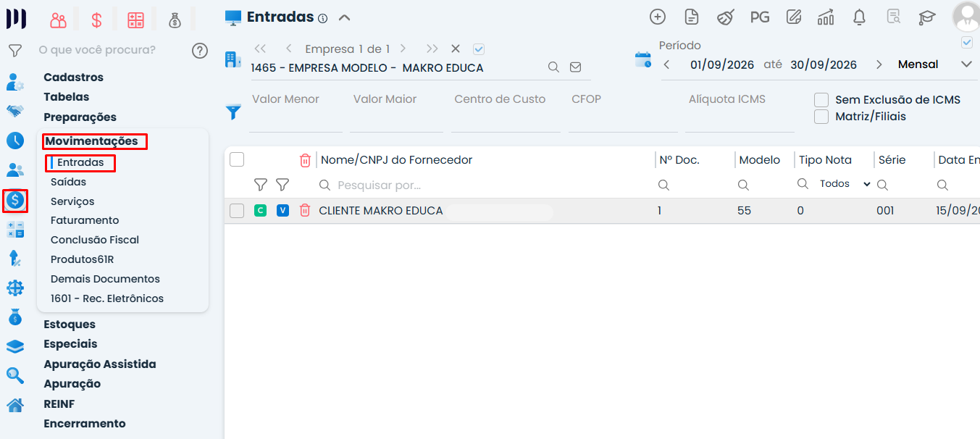Click the 'O que você procura?' search box
The width and height of the screenshot is (980, 439).
point(110,50)
